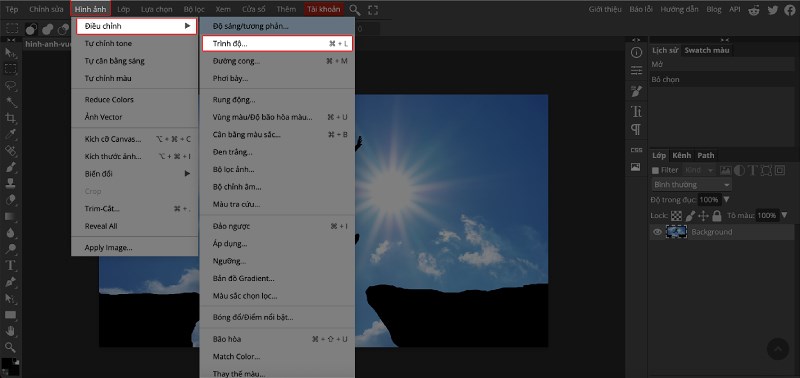Screen dimensions: 800x378
Task: Switch to the Swatch màu tab
Action: click(707, 50)
